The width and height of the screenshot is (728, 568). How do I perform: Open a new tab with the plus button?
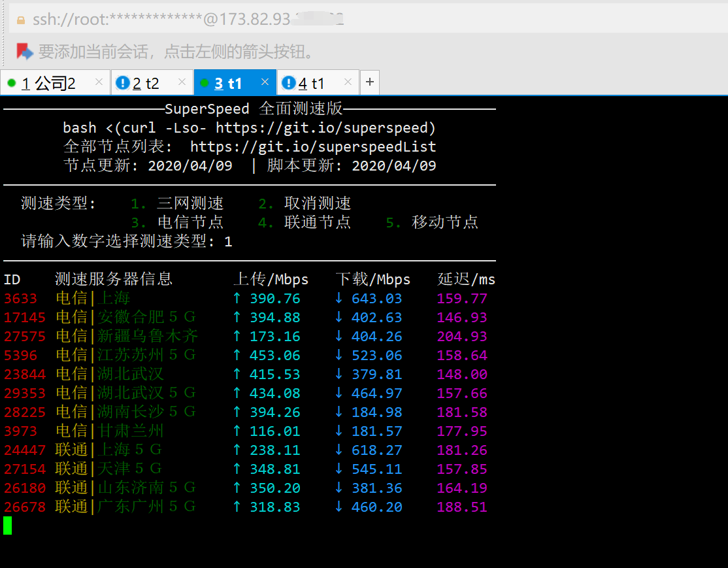370,82
